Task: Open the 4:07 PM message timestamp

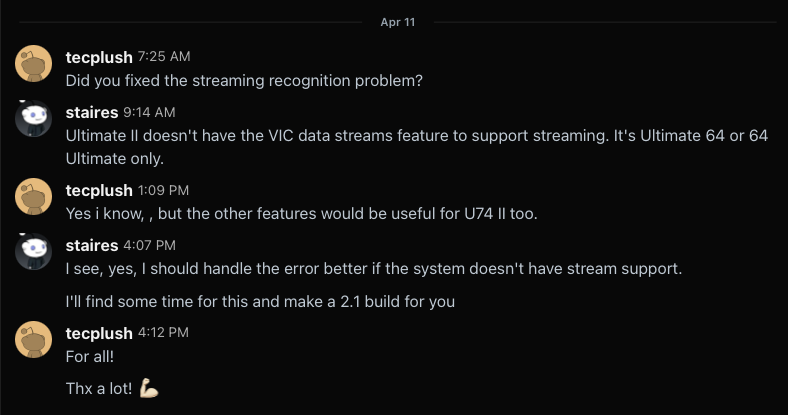Action: tap(150, 245)
